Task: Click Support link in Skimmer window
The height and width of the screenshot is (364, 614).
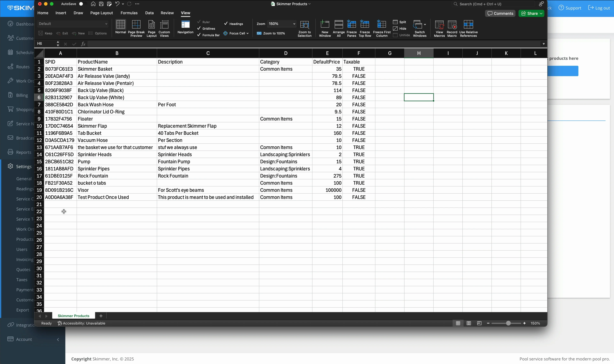Action: pyautogui.click(x=570, y=8)
